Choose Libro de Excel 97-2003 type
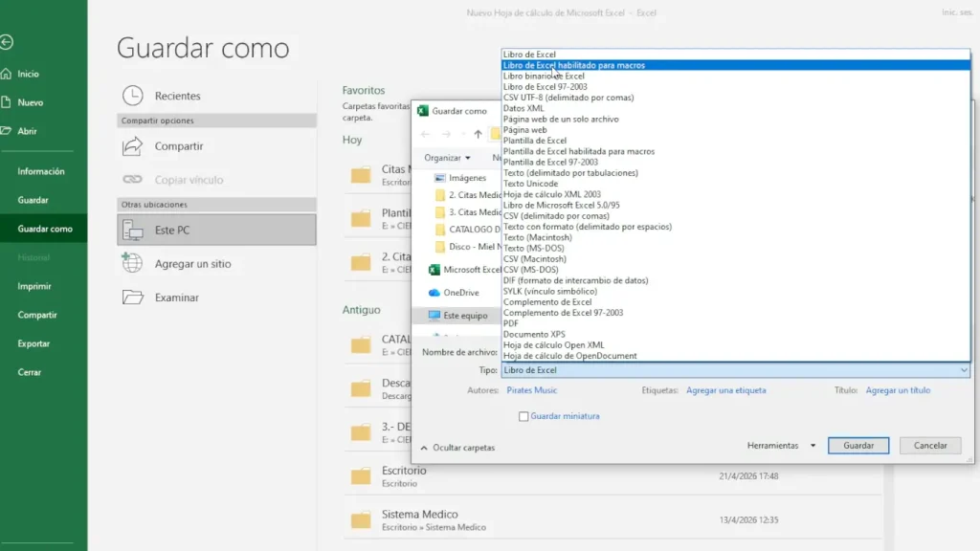 click(x=736, y=87)
